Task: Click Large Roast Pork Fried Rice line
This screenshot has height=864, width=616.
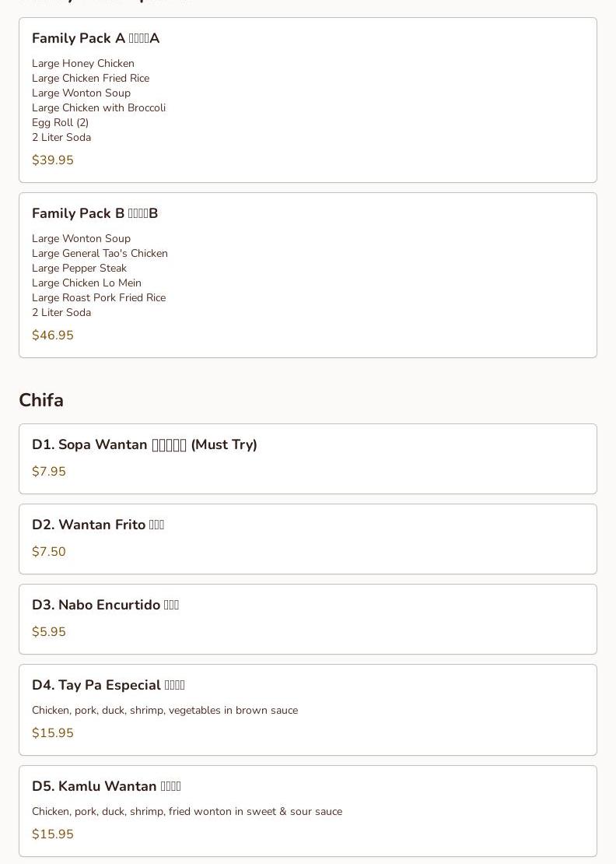Action: tap(99, 297)
